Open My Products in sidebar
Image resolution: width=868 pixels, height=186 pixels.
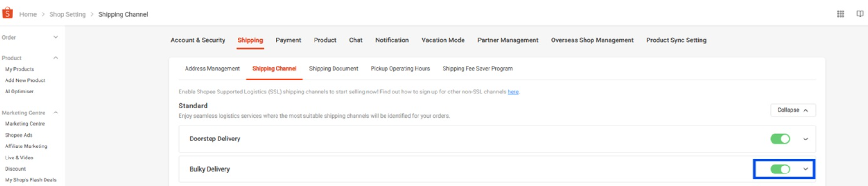[x=19, y=69]
